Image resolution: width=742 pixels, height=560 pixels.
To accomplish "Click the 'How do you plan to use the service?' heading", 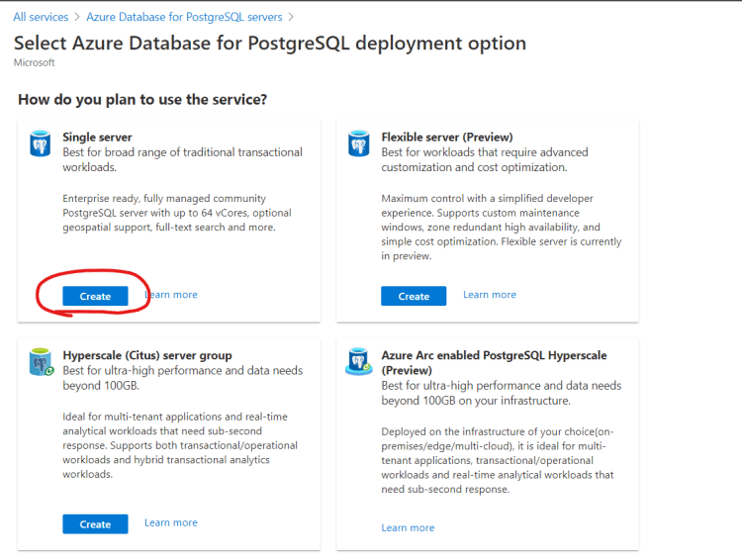I will coord(142,99).
